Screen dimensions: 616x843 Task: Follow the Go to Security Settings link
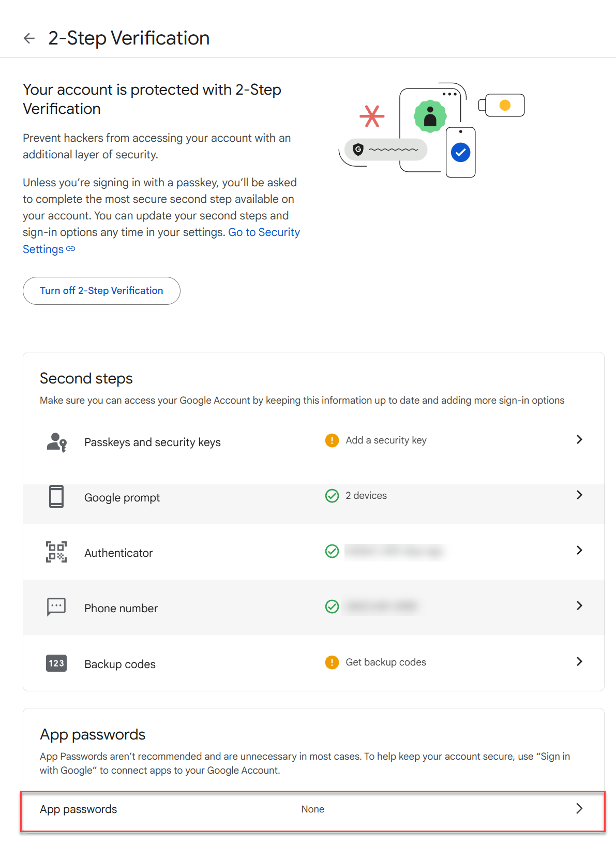tap(264, 232)
